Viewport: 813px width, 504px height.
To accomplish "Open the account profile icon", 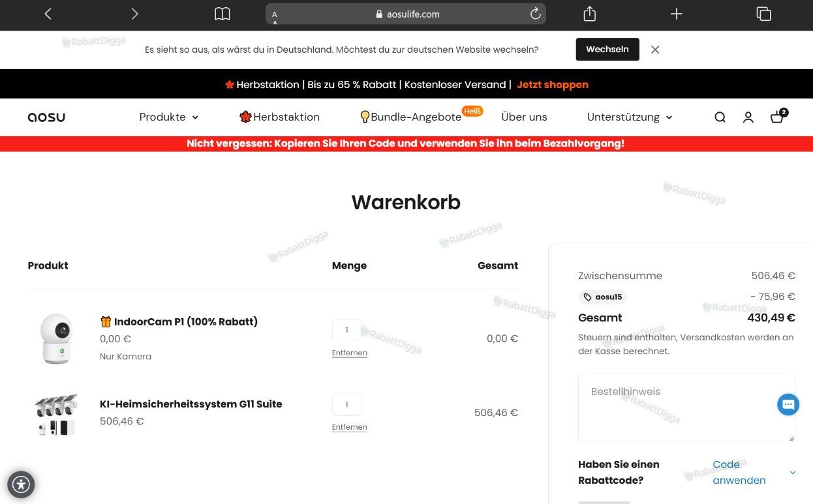I will pyautogui.click(x=748, y=117).
